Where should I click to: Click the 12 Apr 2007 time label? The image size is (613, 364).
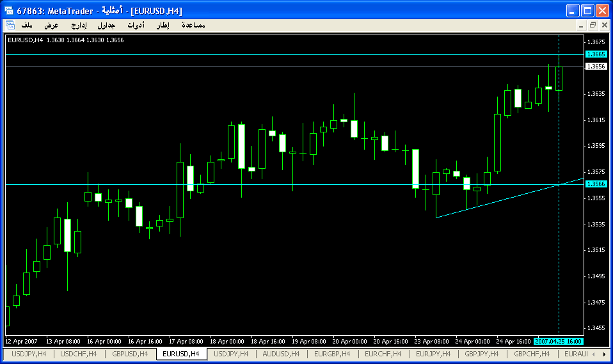(x=22, y=342)
